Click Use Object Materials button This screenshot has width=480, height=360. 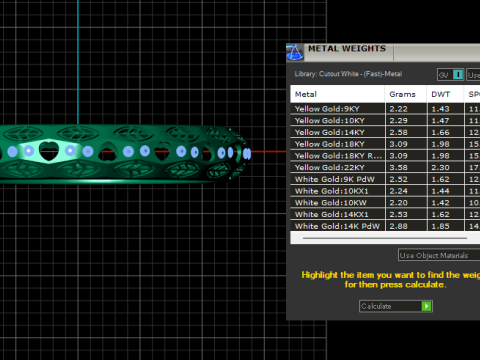pyautogui.click(x=439, y=255)
